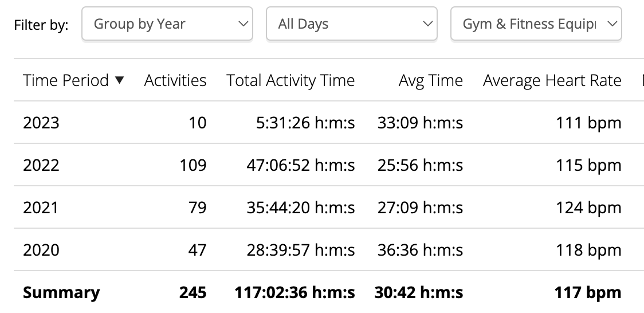This screenshot has height=313, width=644.
Task: Click the Time Period sort arrow icon
Action: (x=119, y=80)
